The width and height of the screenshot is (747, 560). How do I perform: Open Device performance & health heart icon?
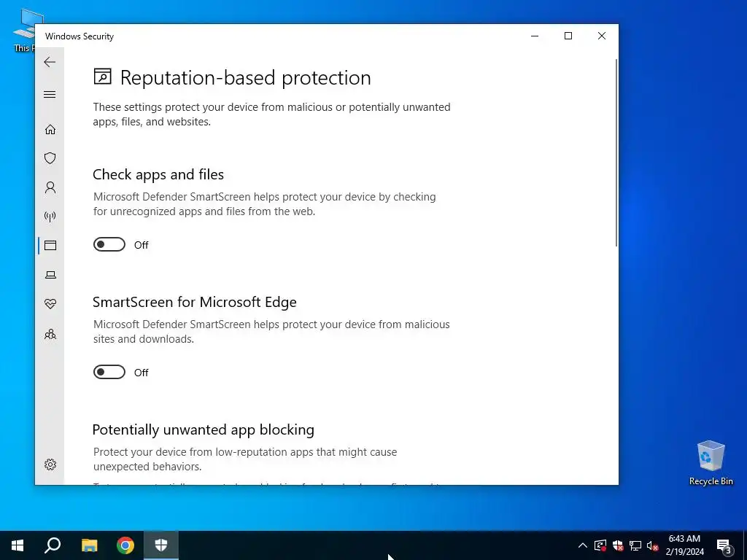(x=50, y=304)
